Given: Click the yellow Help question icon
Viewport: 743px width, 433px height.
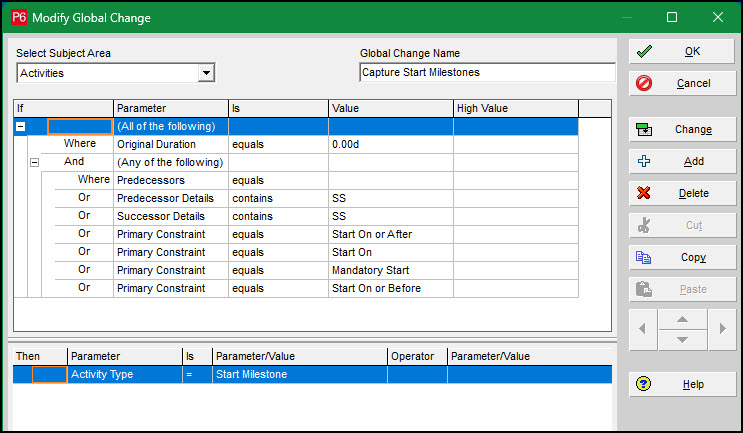Looking at the screenshot, I should click(643, 384).
